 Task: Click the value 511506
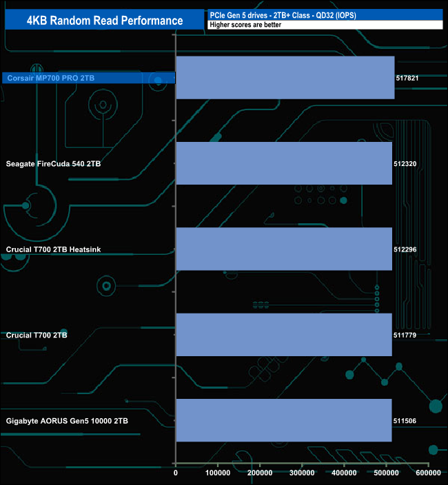[x=405, y=421]
